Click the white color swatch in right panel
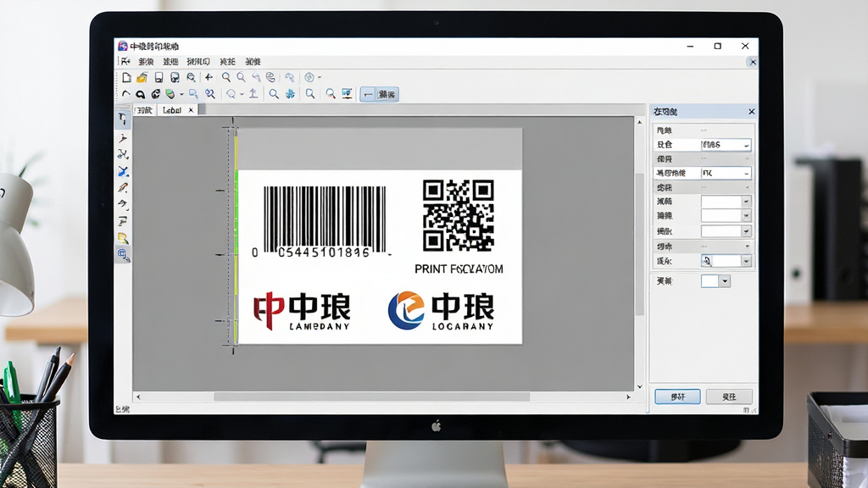 click(x=709, y=281)
